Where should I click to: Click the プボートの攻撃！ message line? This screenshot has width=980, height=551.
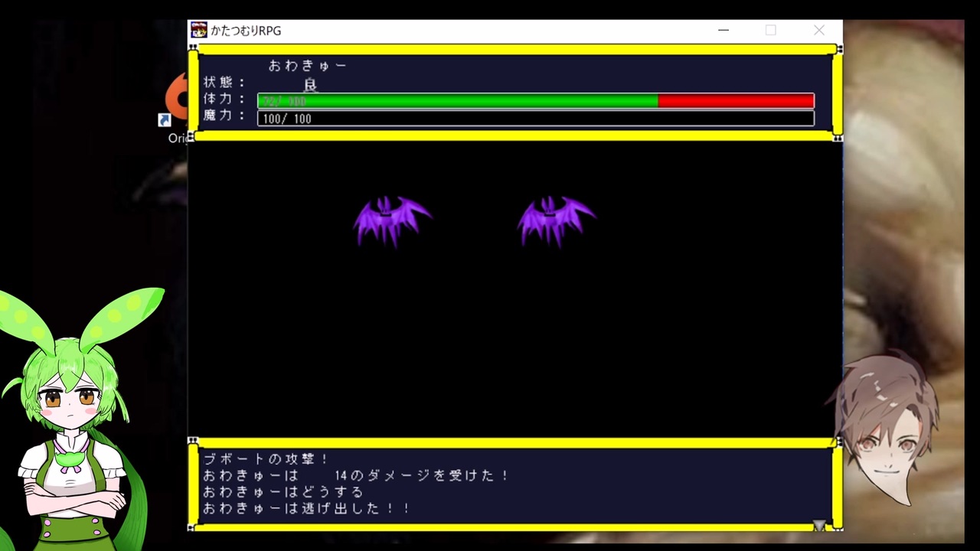[266, 459]
